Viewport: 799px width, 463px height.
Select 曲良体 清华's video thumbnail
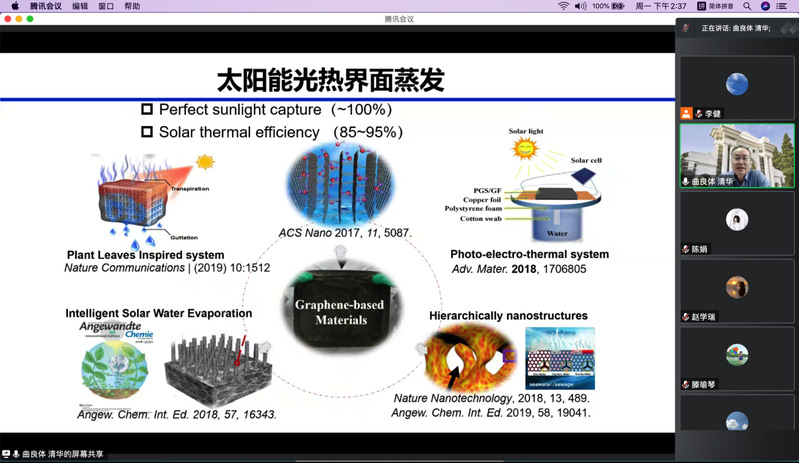pyautogui.click(x=737, y=155)
